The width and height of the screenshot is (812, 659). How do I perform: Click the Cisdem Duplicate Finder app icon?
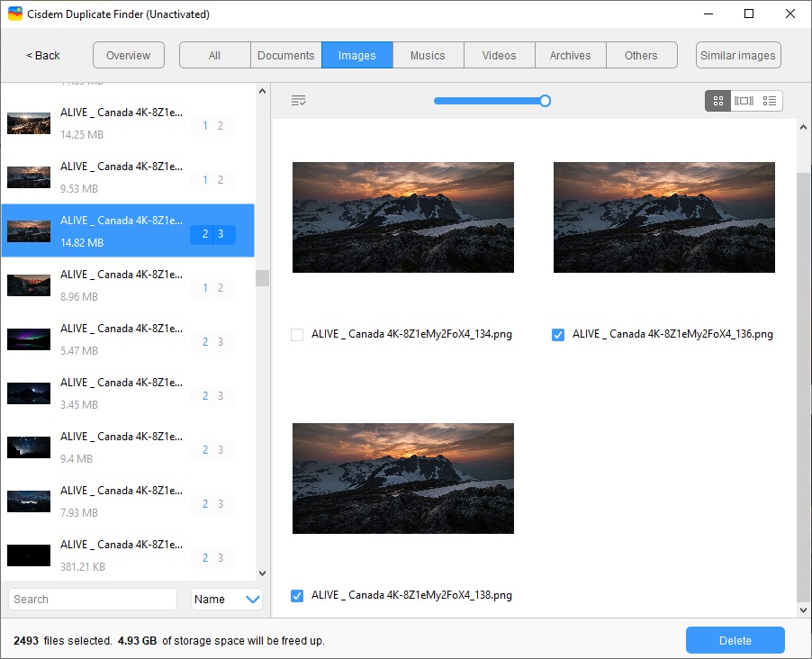coord(15,14)
